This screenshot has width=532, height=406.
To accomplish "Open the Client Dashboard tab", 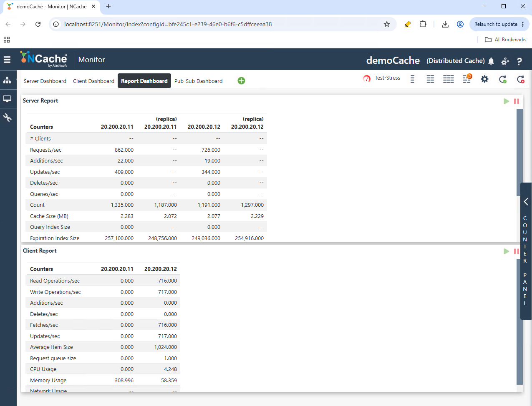I will [x=93, y=81].
